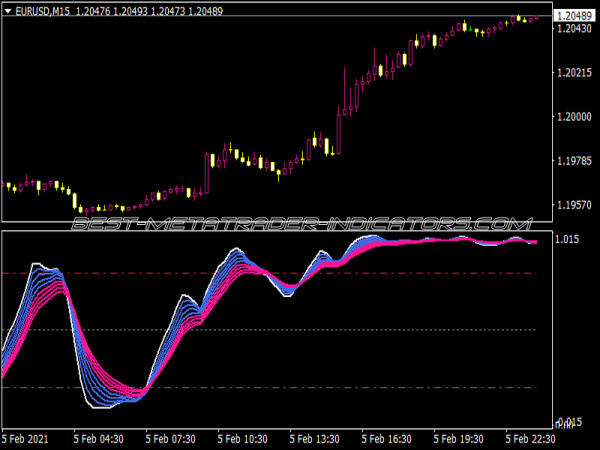The width and height of the screenshot is (600, 450).
Task: Click the 5 Feb 22:30 time label
Action: tap(530, 439)
